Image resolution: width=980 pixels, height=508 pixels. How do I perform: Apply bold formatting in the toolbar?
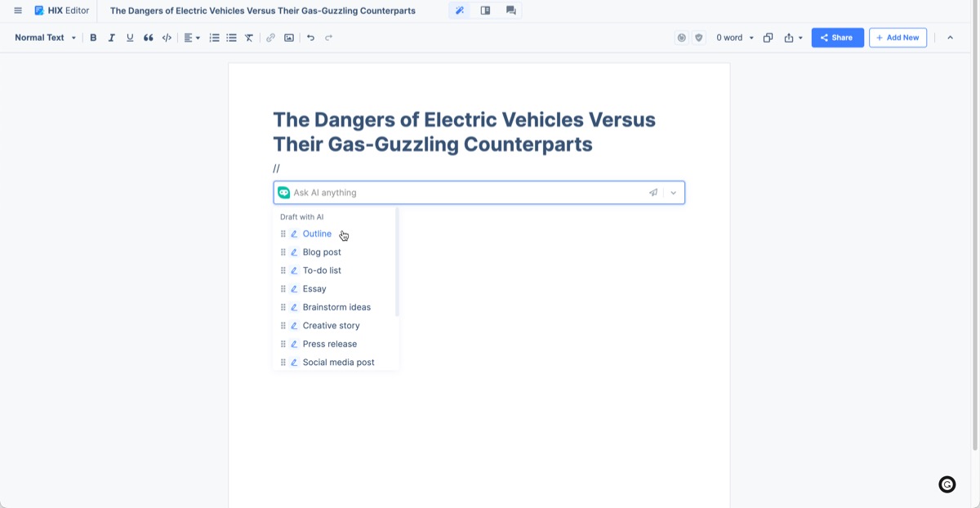coord(93,37)
